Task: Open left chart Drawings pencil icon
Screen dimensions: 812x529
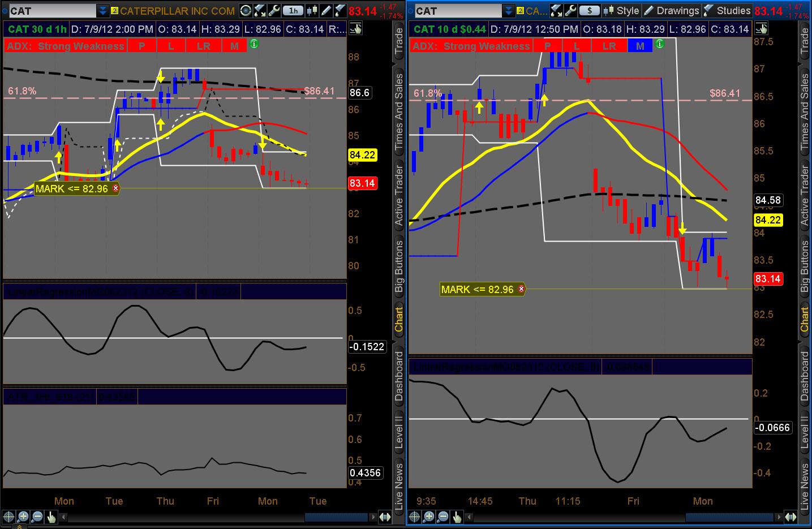Action: tap(326, 10)
